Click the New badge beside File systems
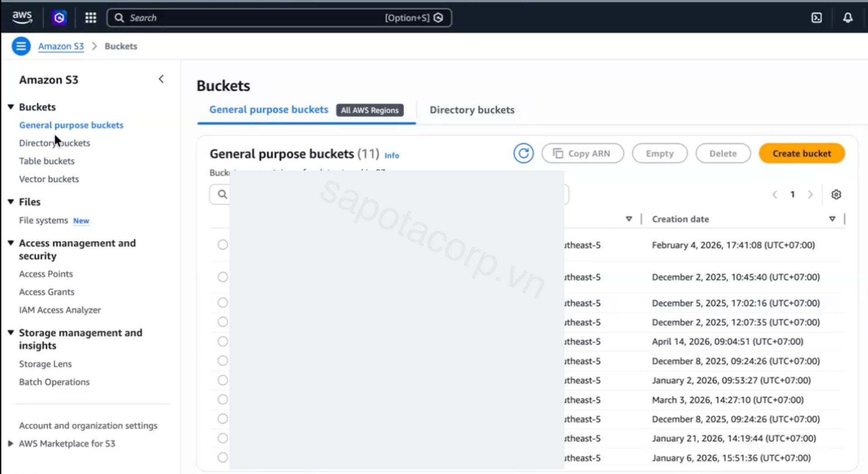The height and width of the screenshot is (474, 868). pos(81,221)
